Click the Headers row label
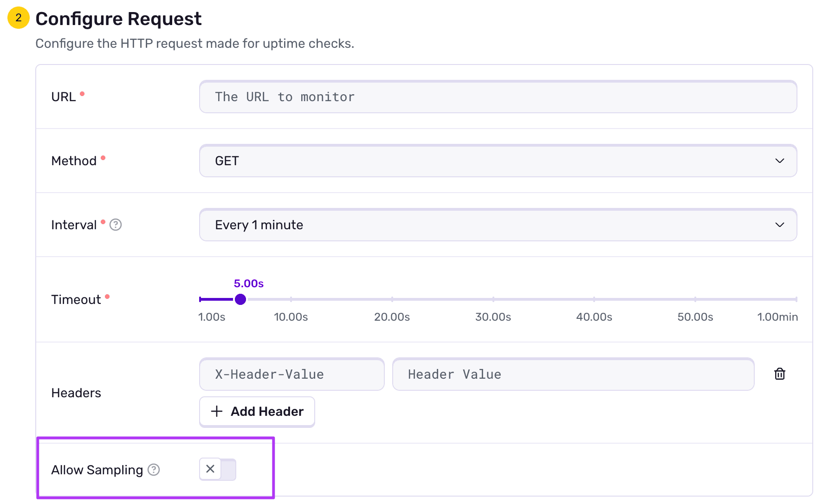This screenshot has height=504, width=816. point(76,393)
